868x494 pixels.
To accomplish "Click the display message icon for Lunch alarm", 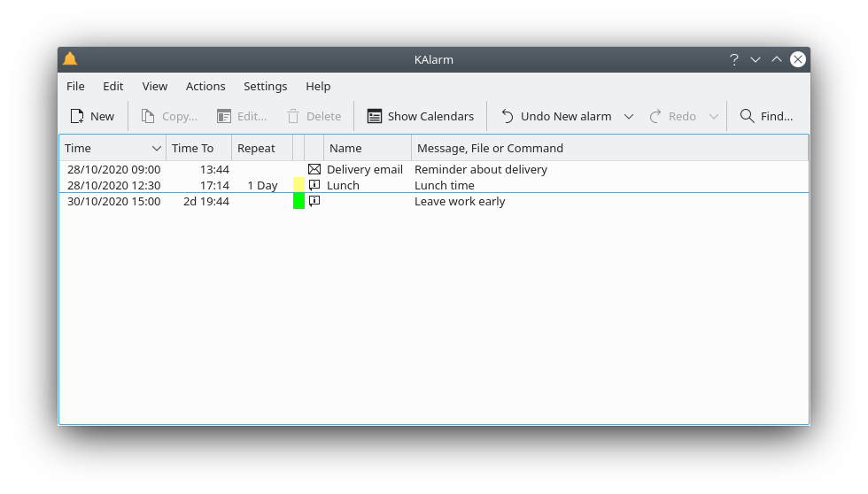I will (x=314, y=185).
